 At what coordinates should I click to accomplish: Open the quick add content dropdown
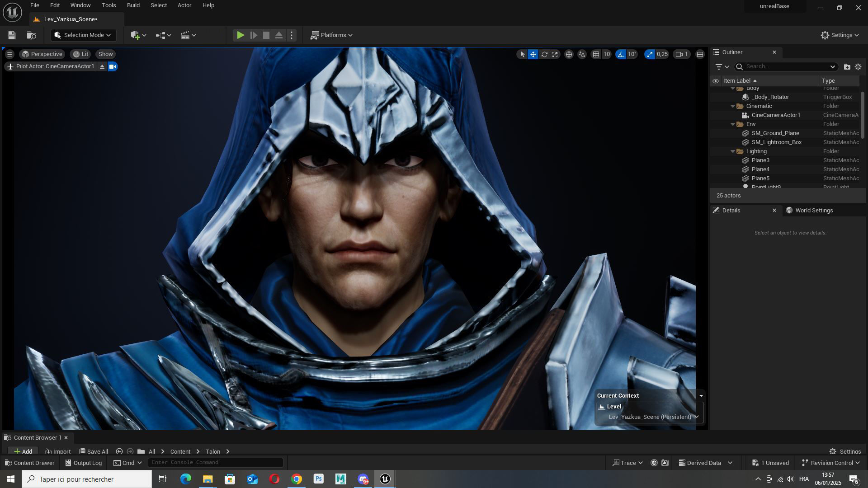tap(138, 35)
